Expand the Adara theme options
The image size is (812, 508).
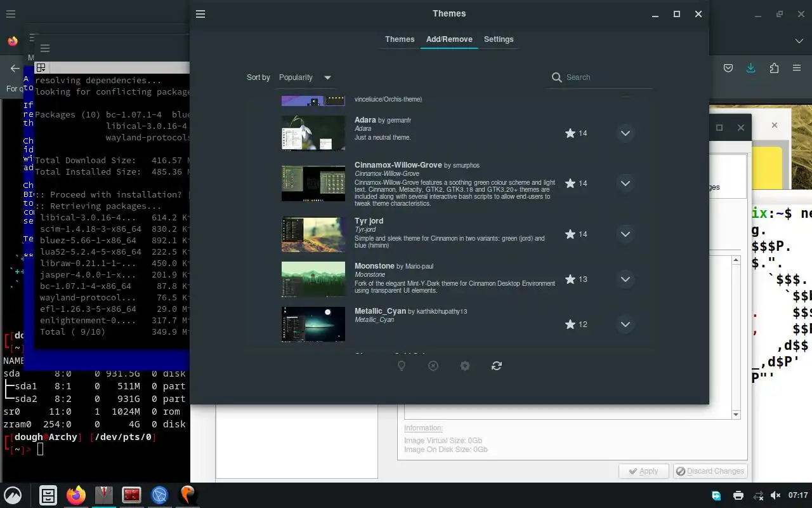click(x=625, y=133)
